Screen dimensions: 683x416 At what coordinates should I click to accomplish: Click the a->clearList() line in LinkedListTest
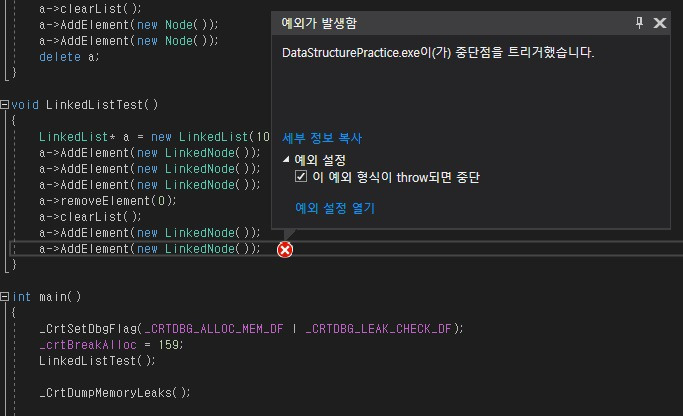90,216
